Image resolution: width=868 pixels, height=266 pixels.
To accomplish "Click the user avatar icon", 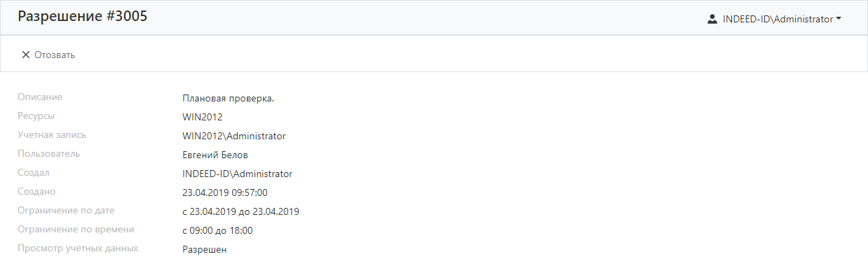I will pyautogui.click(x=712, y=20).
